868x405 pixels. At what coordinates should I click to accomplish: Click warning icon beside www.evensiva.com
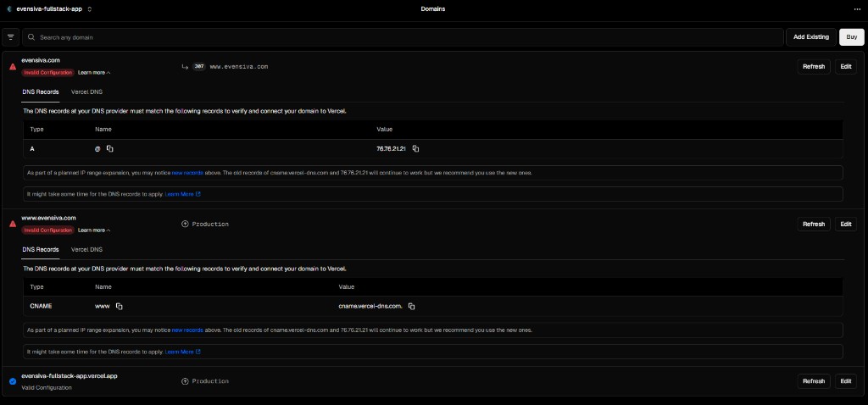coord(13,224)
